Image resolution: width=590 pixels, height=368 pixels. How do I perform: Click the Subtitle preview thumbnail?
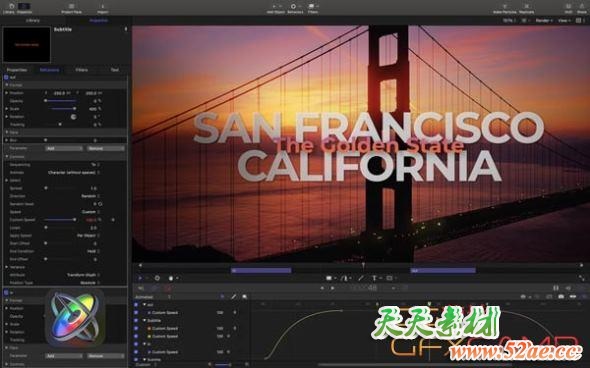click(27, 44)
